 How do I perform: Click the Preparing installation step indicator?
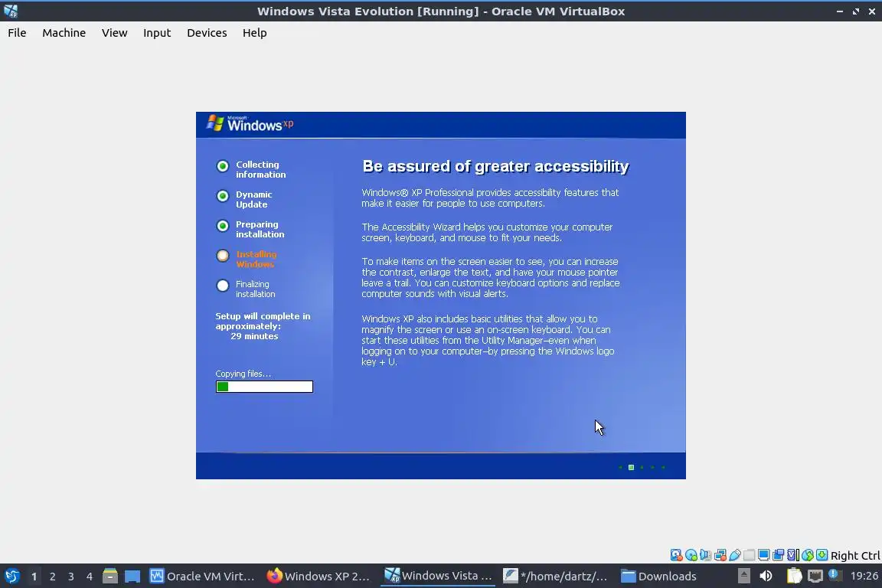click(x=223, y=226)
